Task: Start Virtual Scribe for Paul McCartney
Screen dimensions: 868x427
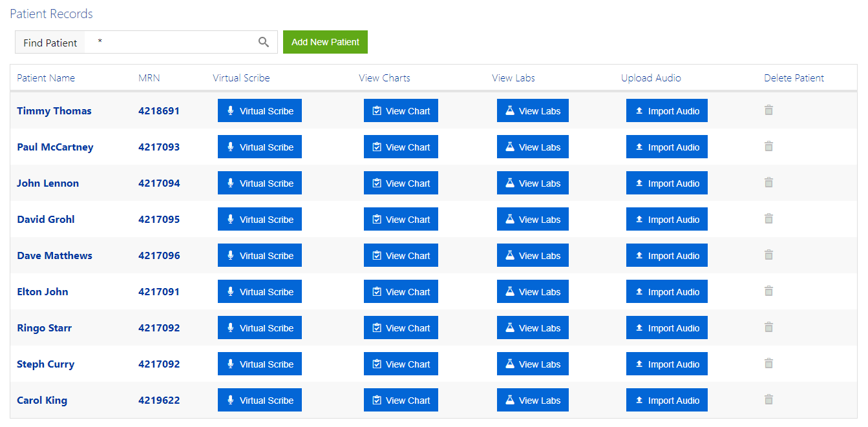Action: [260, 147]
